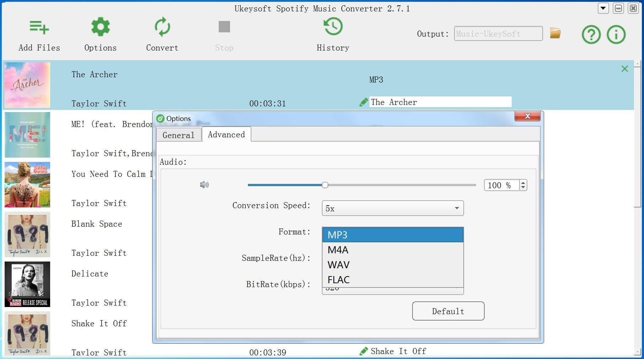The image size is (644, 359).
Task: Open the info about icon
Action: [x=616, y=35]
